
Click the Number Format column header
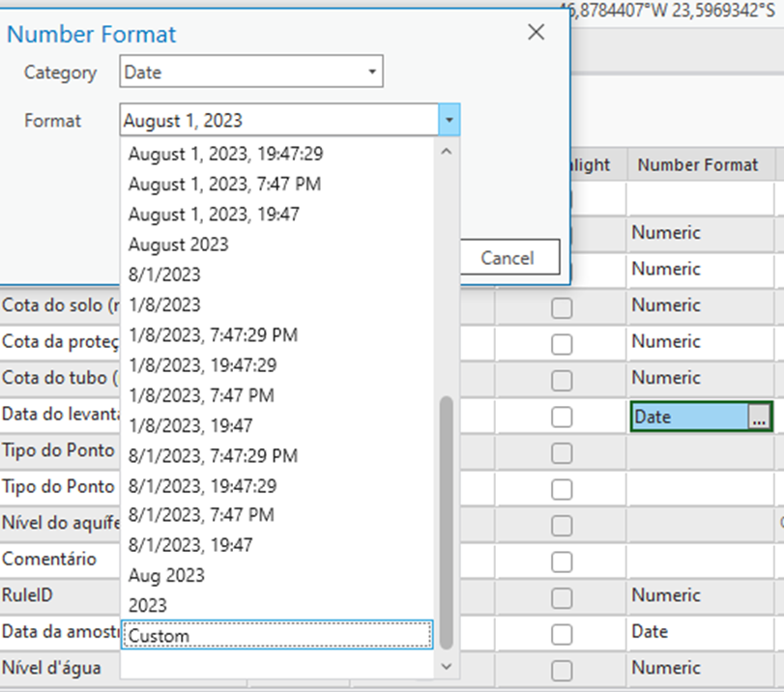(x=698, y=164)
